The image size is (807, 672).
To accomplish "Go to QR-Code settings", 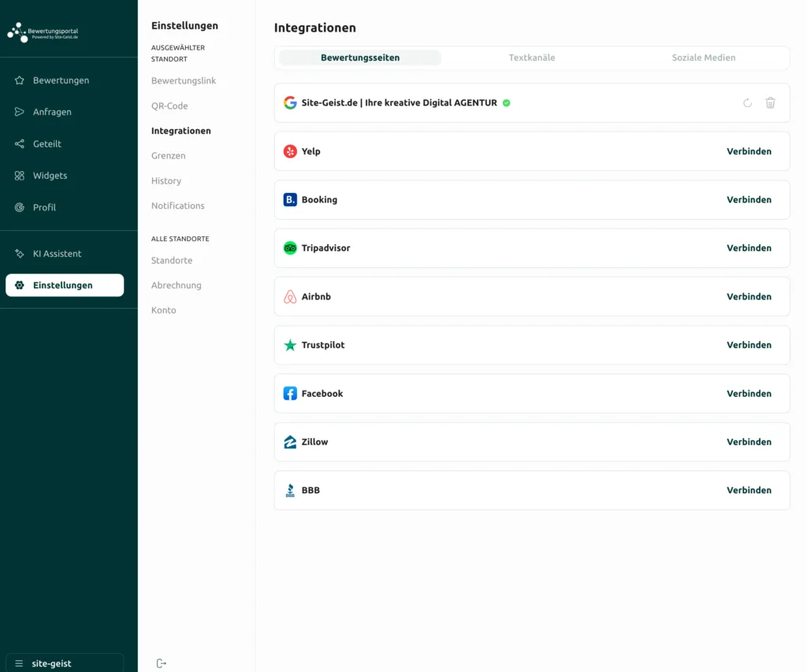I will pos(169,106).
